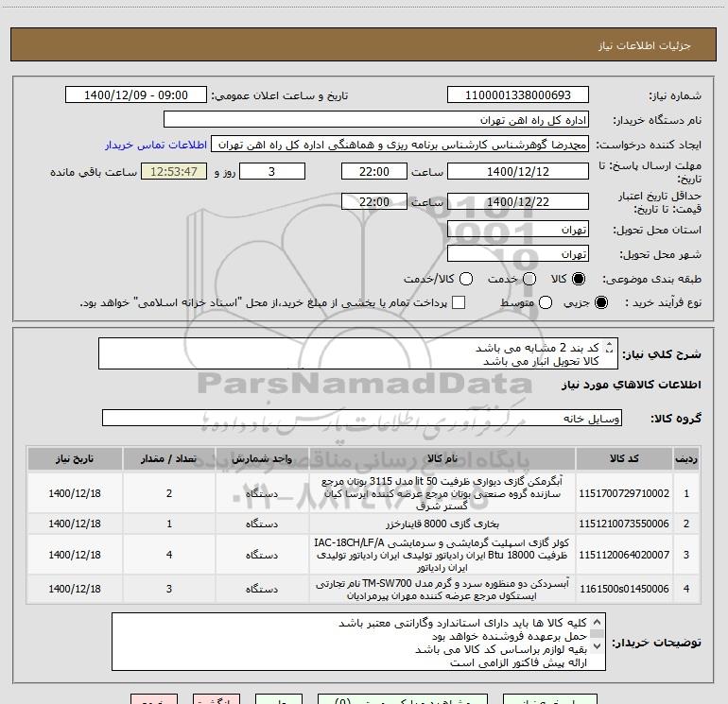The image size is (728, 704).
Task: Select item code 1151700729710002
Action: coord(624,493)
